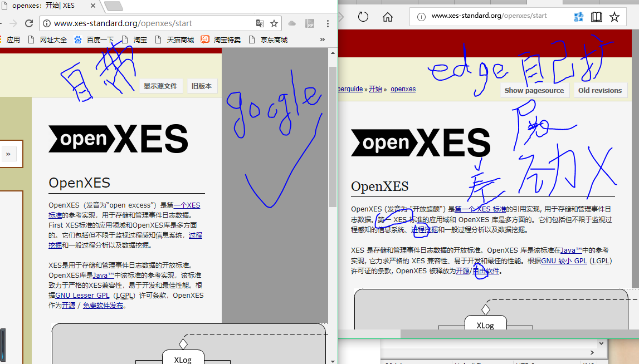
Task: Click the openXES logo in Edge page
Action: tap(421, 142)
